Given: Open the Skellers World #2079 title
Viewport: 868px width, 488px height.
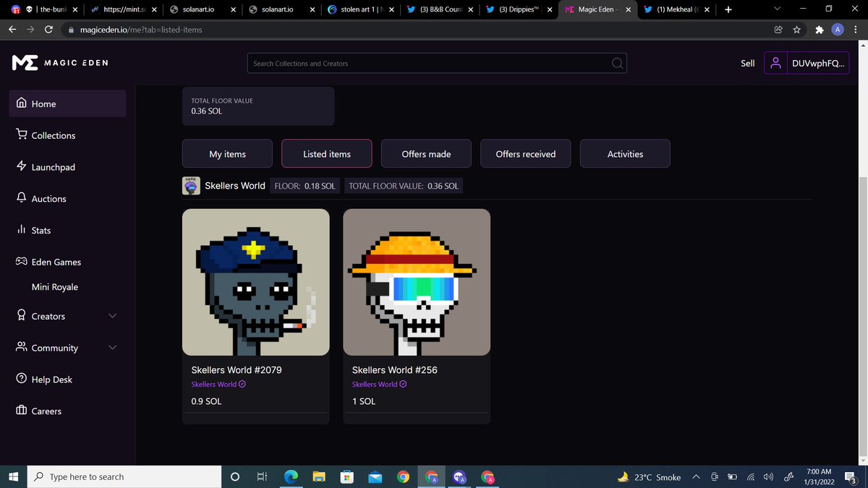Looking at the screenshot, I should [x=236, y=369].
